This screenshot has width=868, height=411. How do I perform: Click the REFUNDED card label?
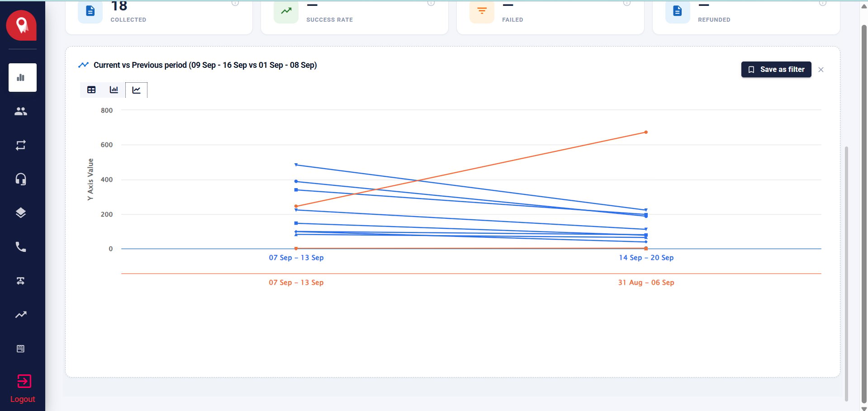pyautogui.click(x=714, y=20)
